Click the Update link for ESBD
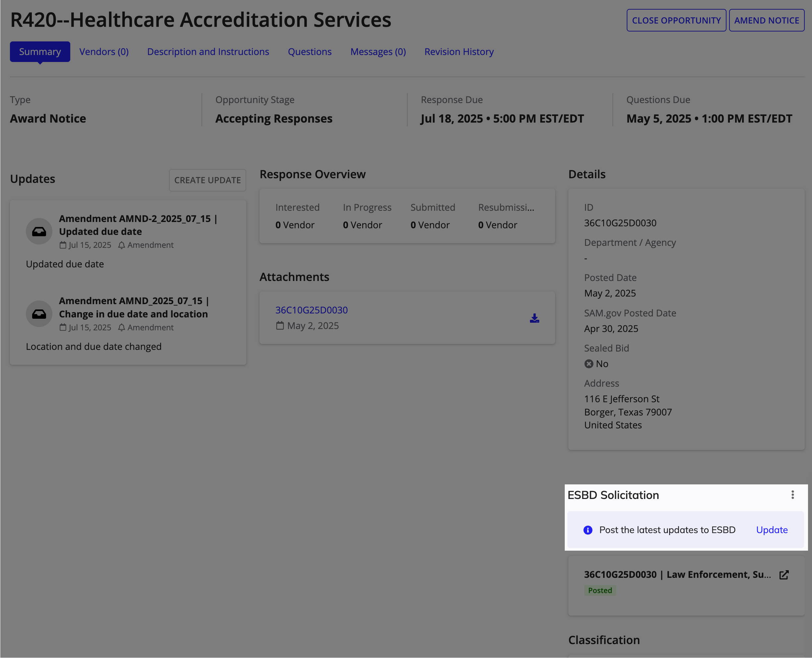Image resolution: width=812 pixels, height=658 pixels. coord(772,530)
